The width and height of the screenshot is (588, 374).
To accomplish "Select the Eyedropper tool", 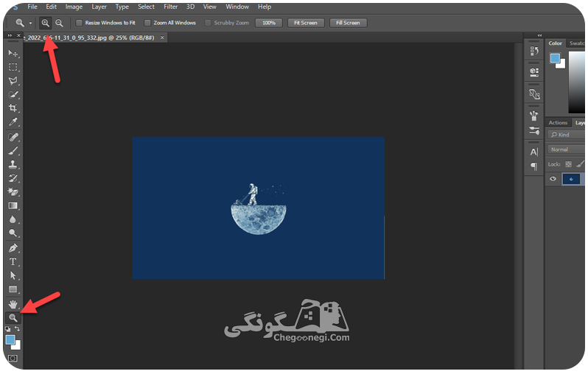I will (13, 122).
